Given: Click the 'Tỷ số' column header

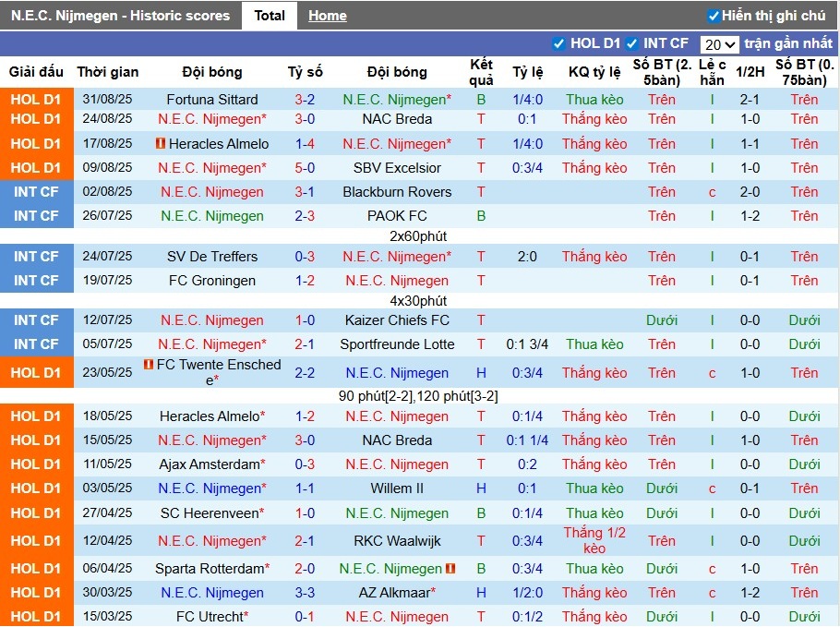Looking at the screenshot, I should point(305,72).
